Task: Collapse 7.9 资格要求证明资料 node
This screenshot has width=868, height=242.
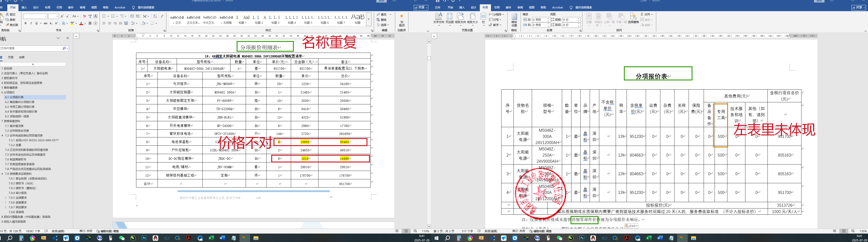Action: point(2,174)
